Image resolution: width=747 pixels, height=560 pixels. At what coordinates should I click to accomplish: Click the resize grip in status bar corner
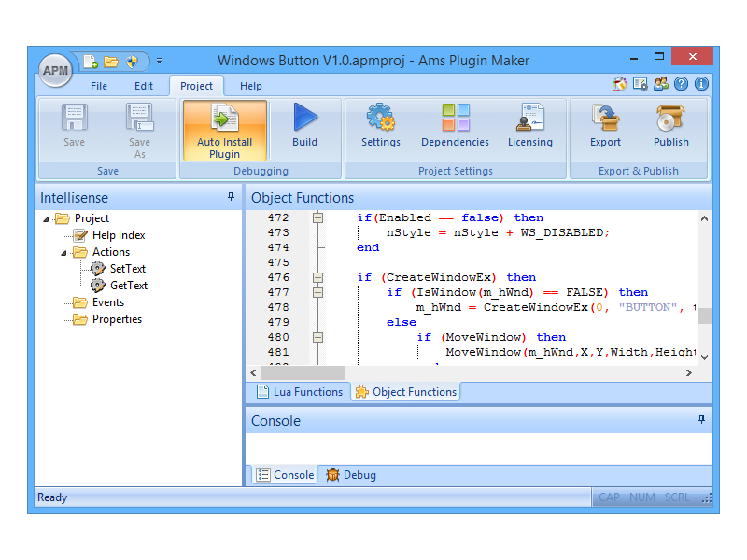[707, 498]
